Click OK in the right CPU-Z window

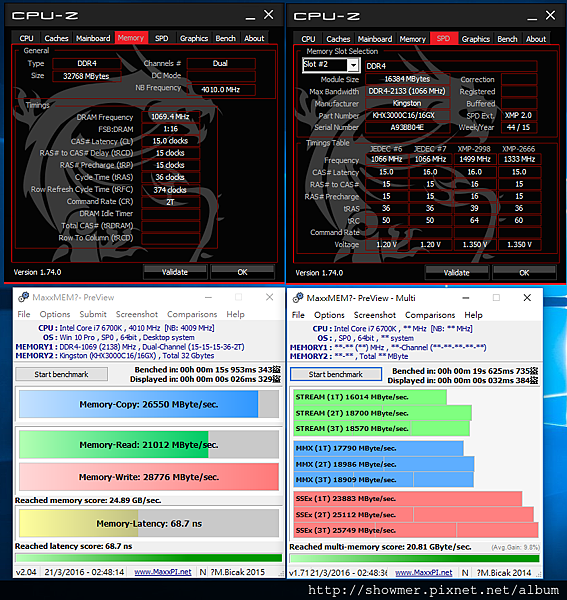[x=524, y=273]
